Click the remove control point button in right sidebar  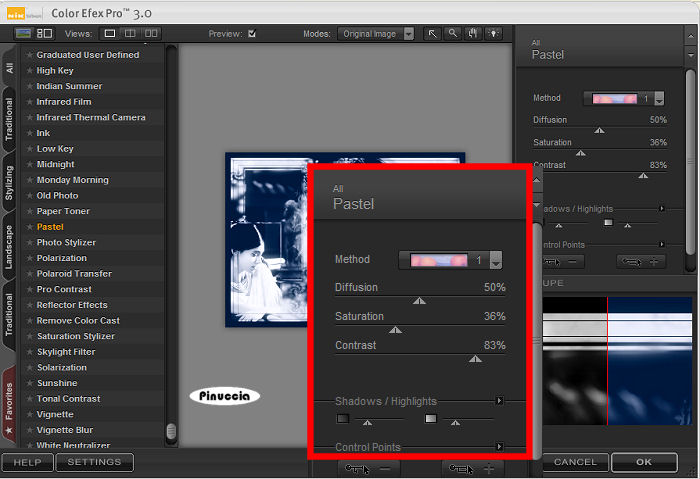pyautogui.click(x=563, y=262)
